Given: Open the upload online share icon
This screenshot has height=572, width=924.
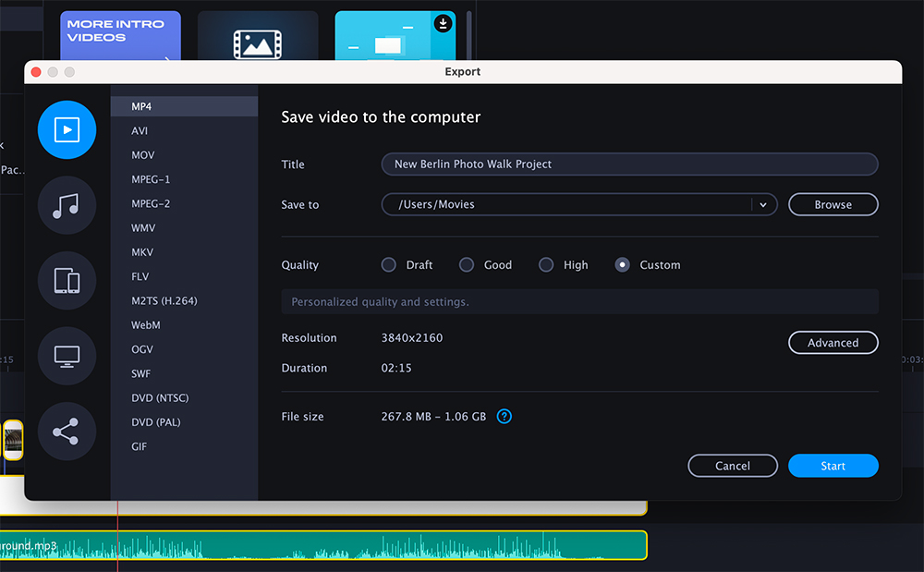Looking at the screenshot, I should pos(67,432).
